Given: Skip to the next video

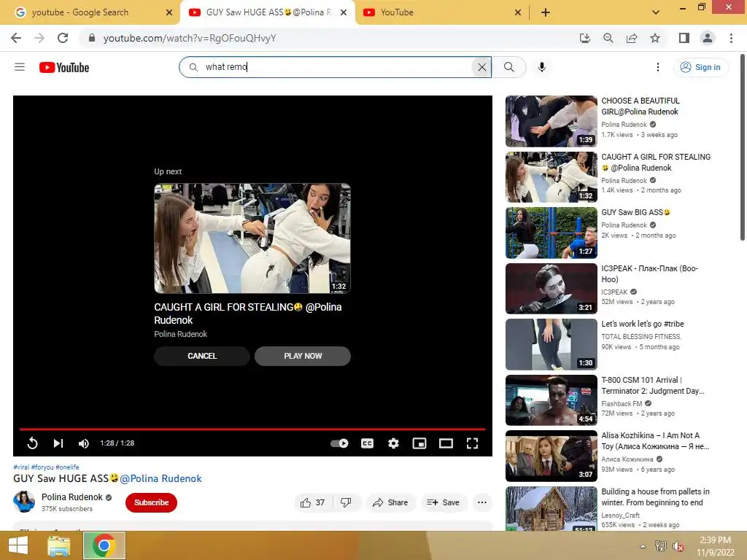Looking at the screenshot, I should coord(58,443).
